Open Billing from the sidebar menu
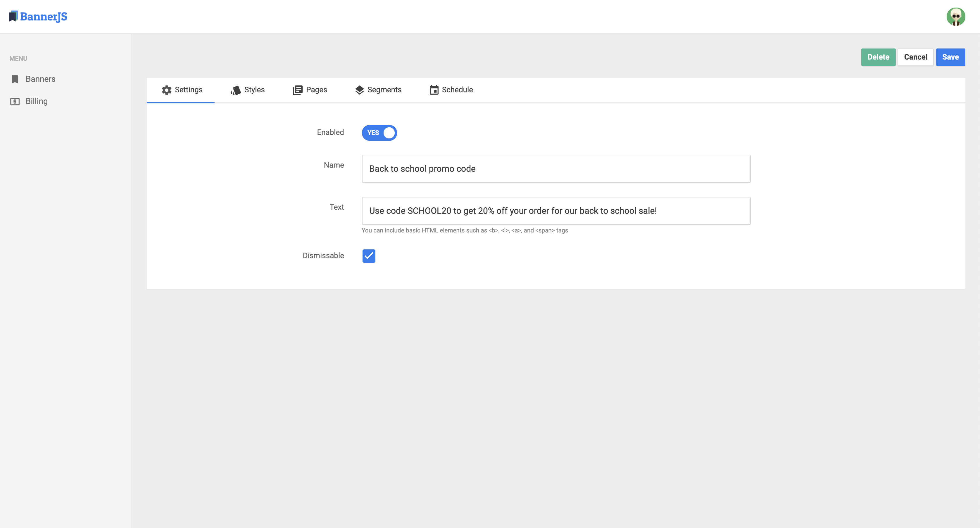980x528 pixels. [x=37, y=101]
